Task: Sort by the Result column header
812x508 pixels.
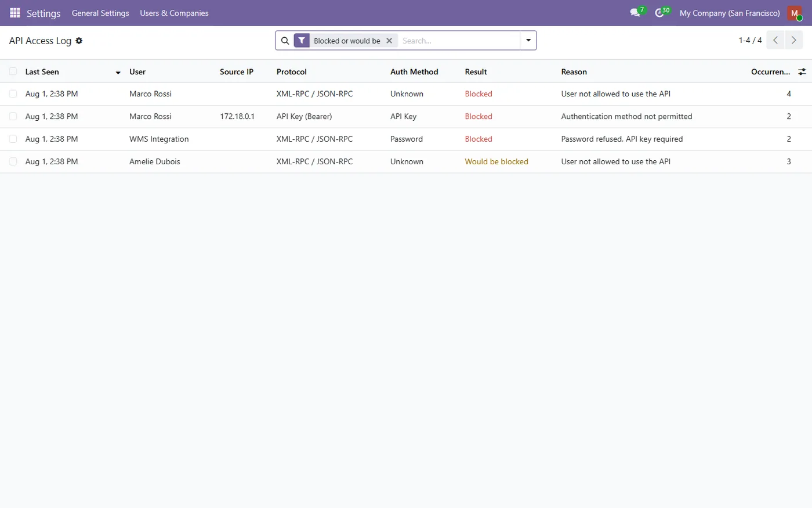Action: [476, 72]
